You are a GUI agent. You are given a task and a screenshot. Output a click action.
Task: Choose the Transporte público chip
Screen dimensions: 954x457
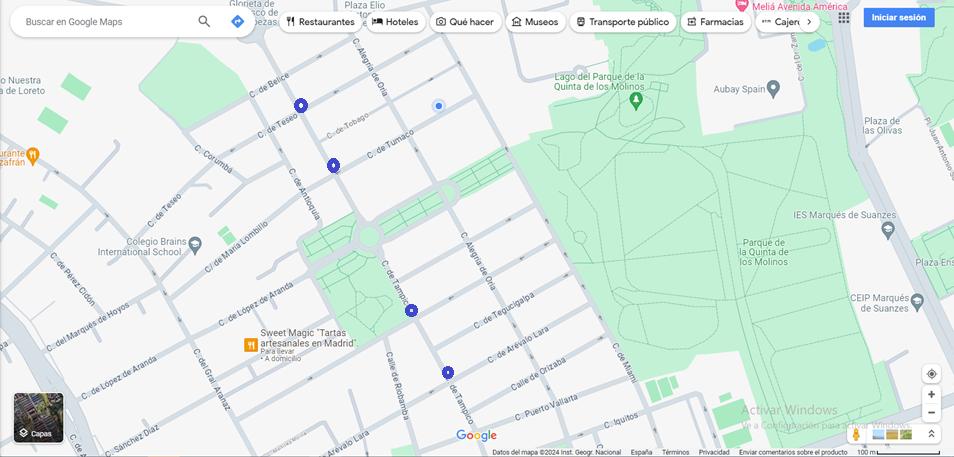pyautogui.click(x=622, y=22)
